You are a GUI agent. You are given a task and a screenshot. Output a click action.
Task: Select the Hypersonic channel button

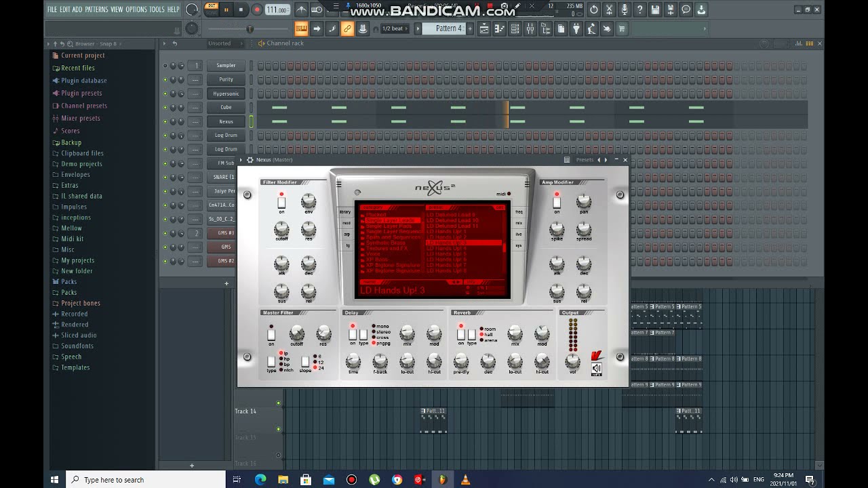(226, 94)
